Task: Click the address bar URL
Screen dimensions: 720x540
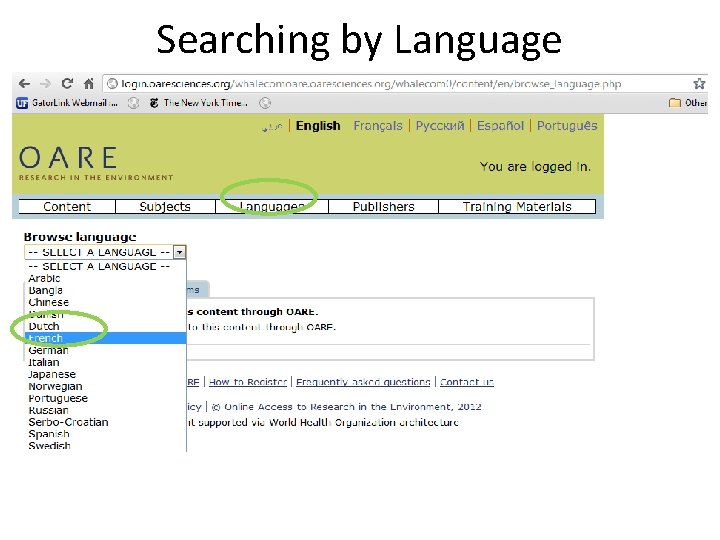Action: tap(371, 84)
